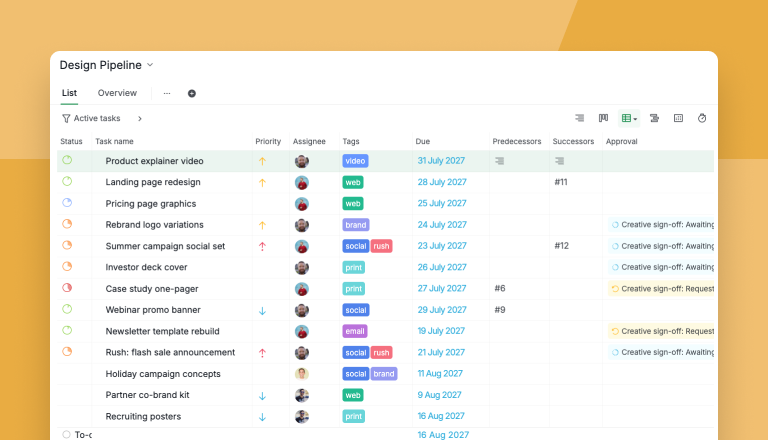Click low priority arrow for Partner co-brand kit
Image resolution: width=768 pixels, height=440 pixels.
(x=263, y=396)
